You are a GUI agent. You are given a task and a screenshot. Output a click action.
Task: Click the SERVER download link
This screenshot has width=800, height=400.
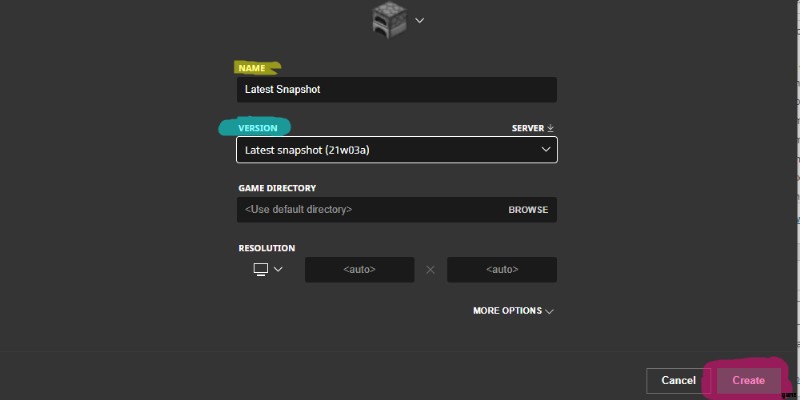(527, 128)
